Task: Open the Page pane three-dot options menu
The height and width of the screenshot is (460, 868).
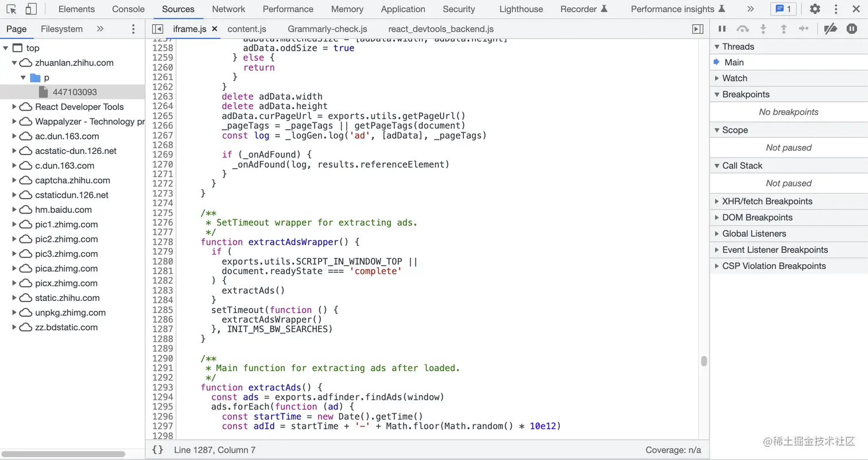Action: click(133, 29)
